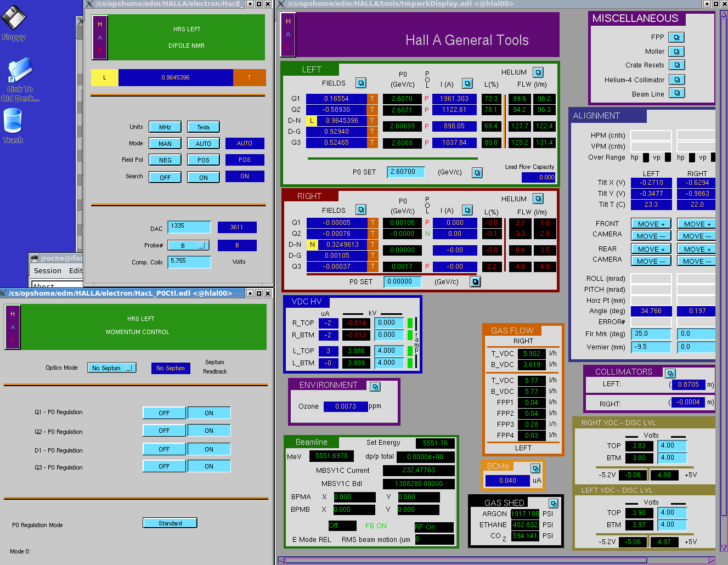This screenshot has height=565, width=728.
Task: Open the Crate Resets display icon
Action: [676, 65]
